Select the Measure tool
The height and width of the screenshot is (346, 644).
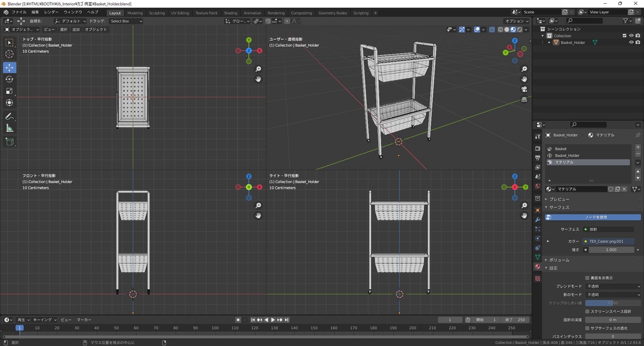(9, 128)
